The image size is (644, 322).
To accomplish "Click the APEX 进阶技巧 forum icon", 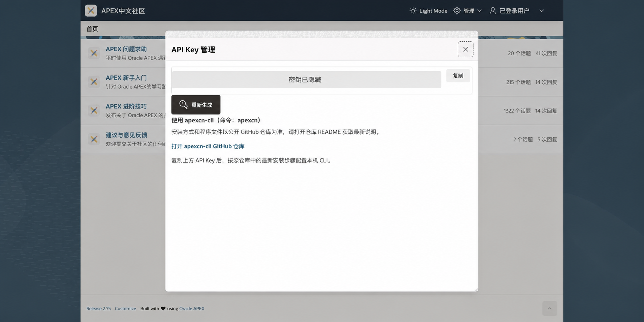I will pos(94,110).
